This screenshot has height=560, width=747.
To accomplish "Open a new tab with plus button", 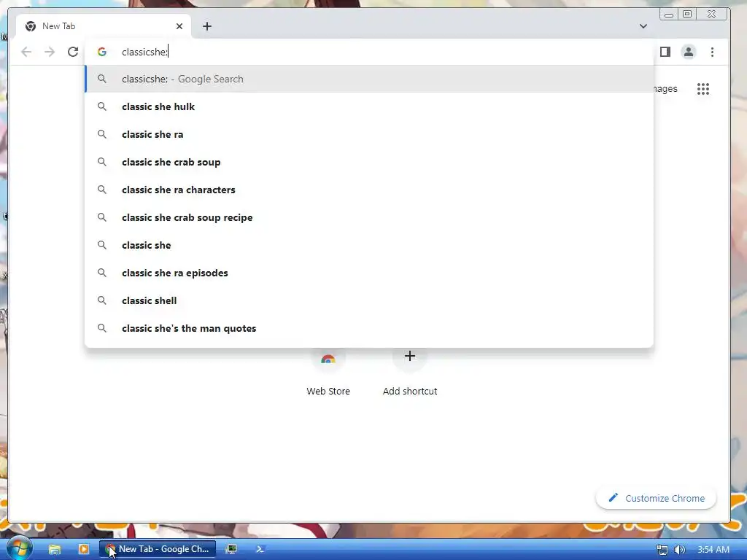I will (x=206, y=26).
